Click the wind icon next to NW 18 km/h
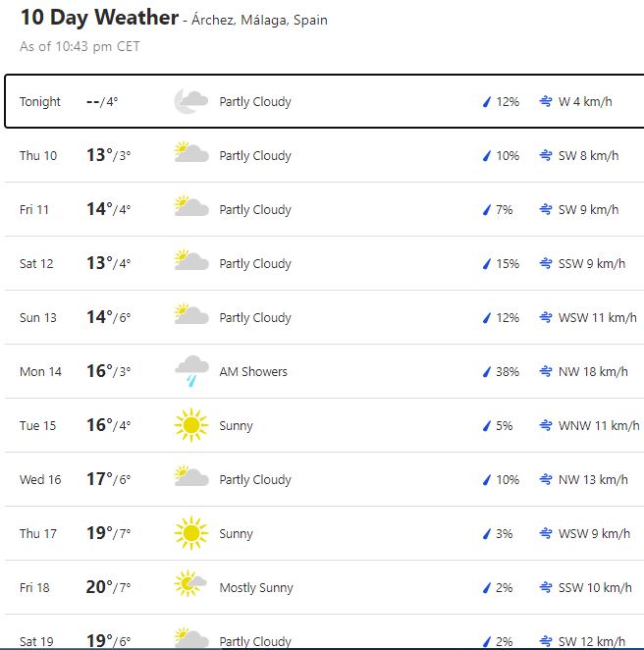The width and height of the screenshot is (644, 650). tap(546, 372)
